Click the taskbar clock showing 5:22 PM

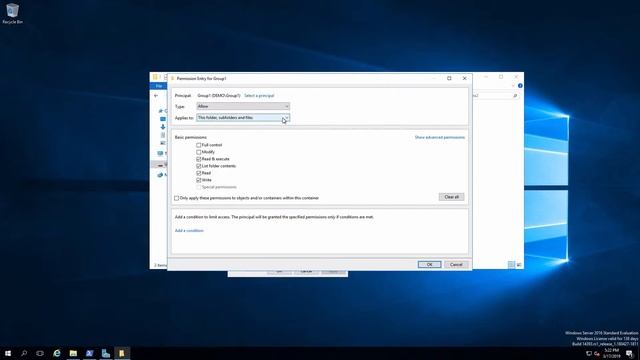pyautogui.click(x=611, y=353)
